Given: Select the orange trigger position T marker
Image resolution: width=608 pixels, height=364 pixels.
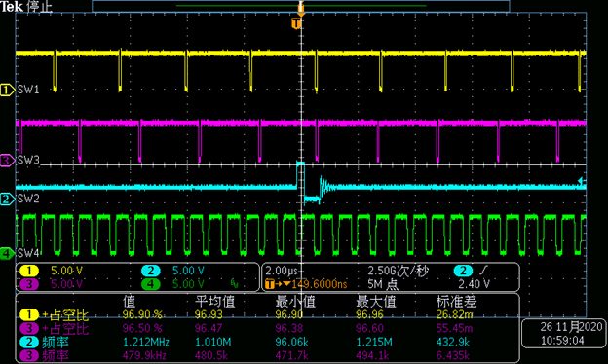Looking at the screenshot, I should [x=296, y=24].
